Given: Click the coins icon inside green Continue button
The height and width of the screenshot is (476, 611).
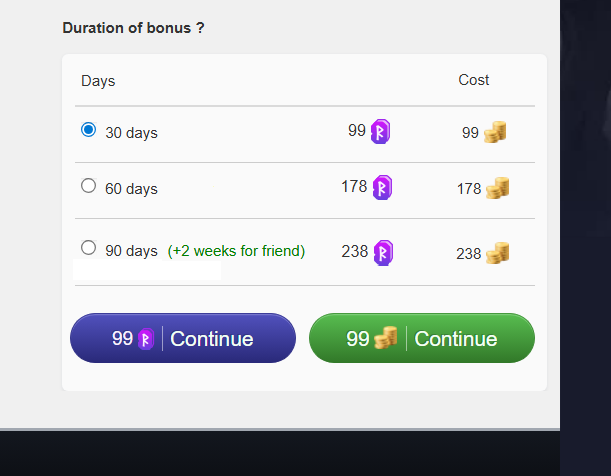Looking at the screenshot, I should click(x=386, y=338).
